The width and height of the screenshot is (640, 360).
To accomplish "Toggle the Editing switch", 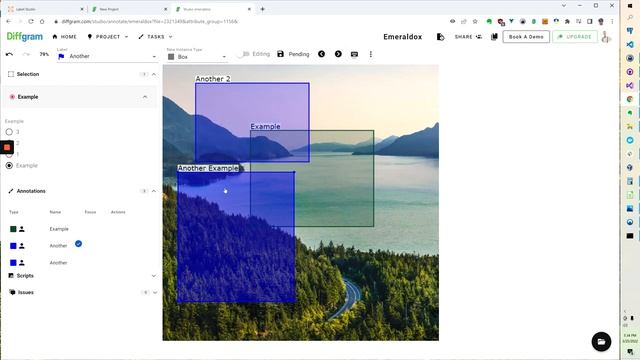I will [245, 54].
